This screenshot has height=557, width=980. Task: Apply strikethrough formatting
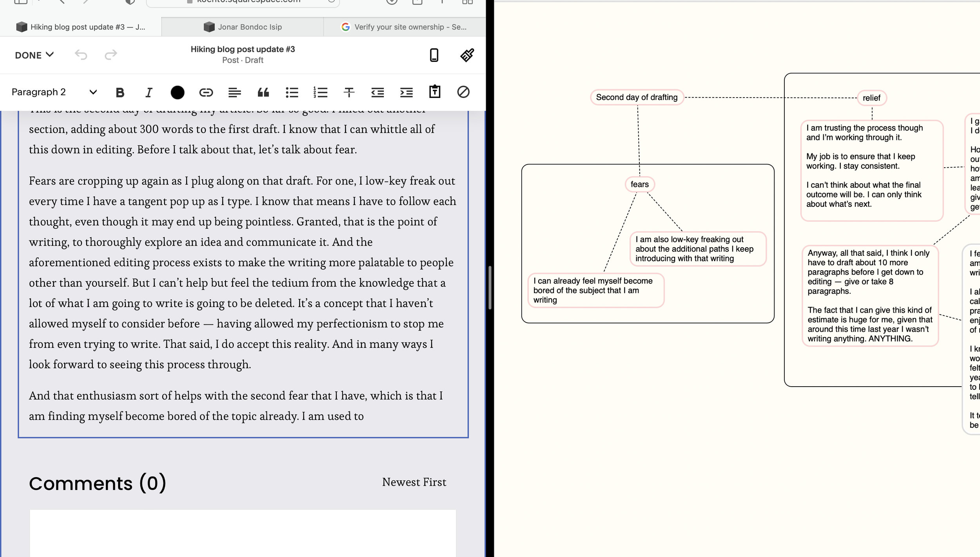click(x=349, y=92)
